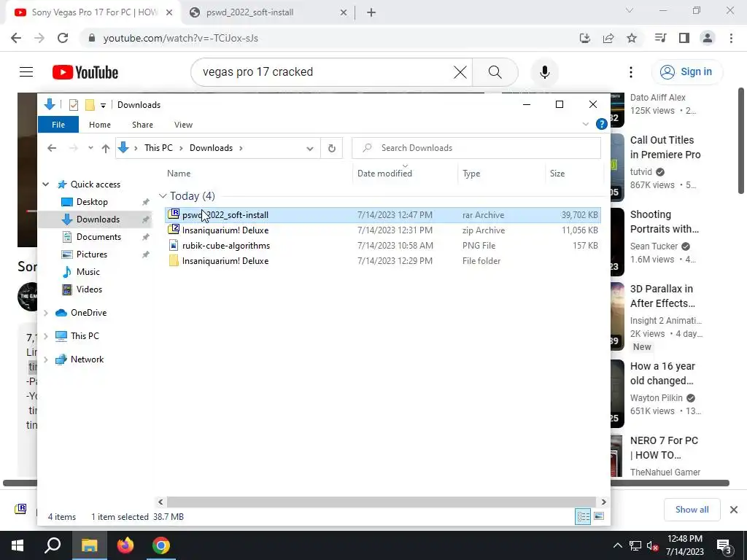The image size is (747, 560).
Task: Expand the Network tree node
Action: [46, 359]
